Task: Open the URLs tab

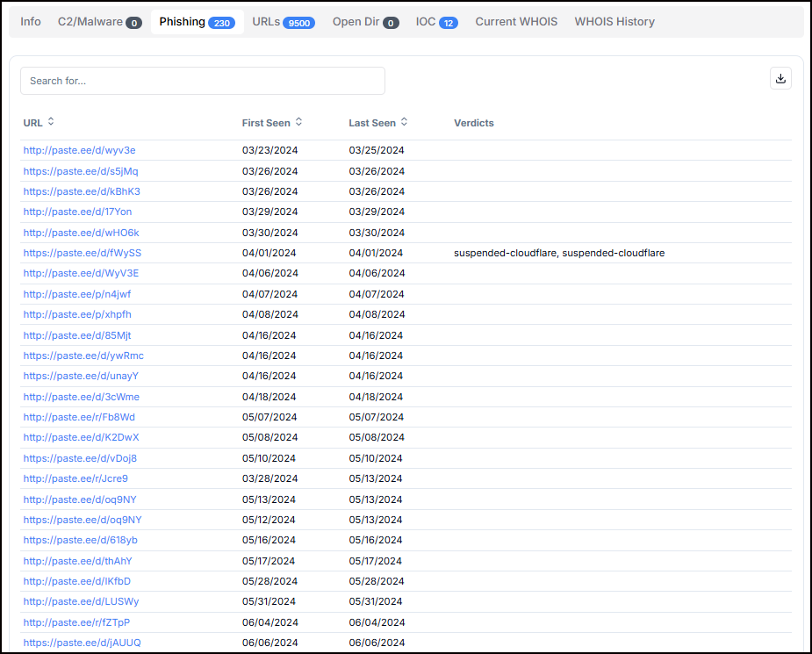Action: (x=284, y=22)
